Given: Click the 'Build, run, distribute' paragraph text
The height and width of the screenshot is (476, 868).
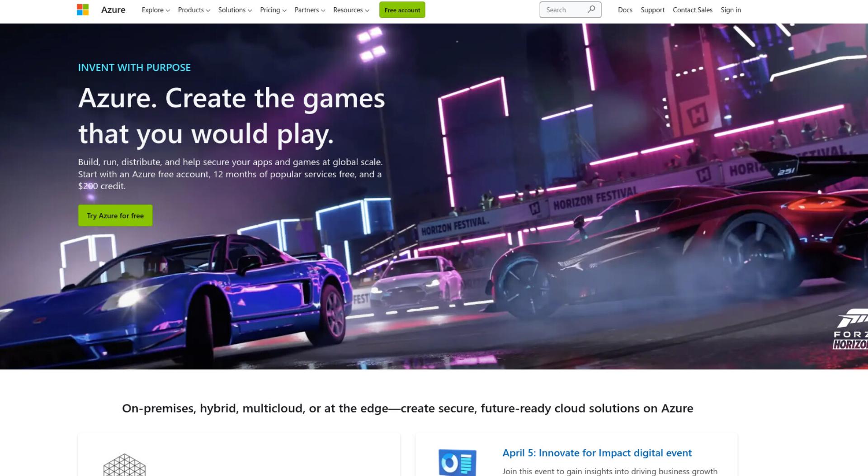Looking at the screenshot, I should pos(230,174).
